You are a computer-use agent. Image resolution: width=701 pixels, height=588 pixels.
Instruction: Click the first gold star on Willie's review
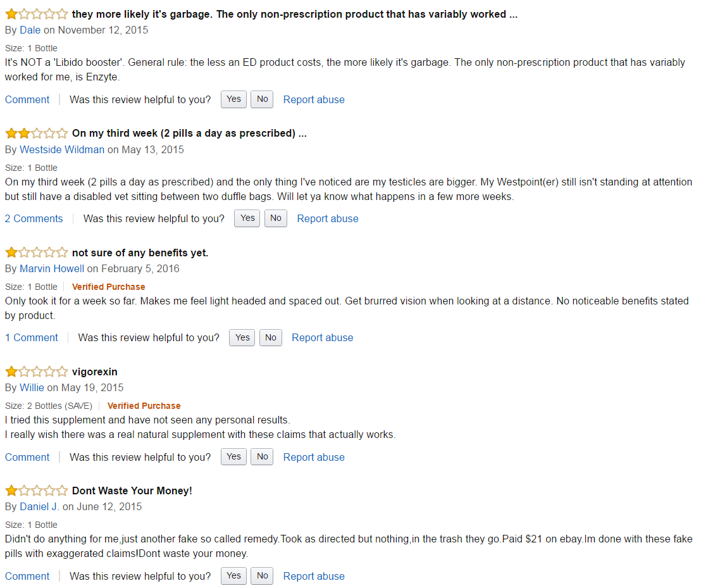11,372
